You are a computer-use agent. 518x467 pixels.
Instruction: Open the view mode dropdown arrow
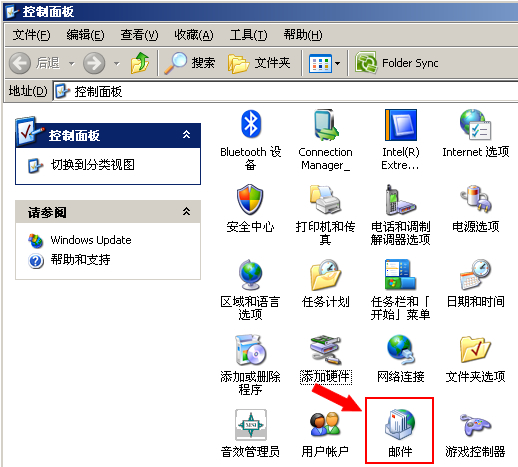pyautogui.click(x=337, y=63)
